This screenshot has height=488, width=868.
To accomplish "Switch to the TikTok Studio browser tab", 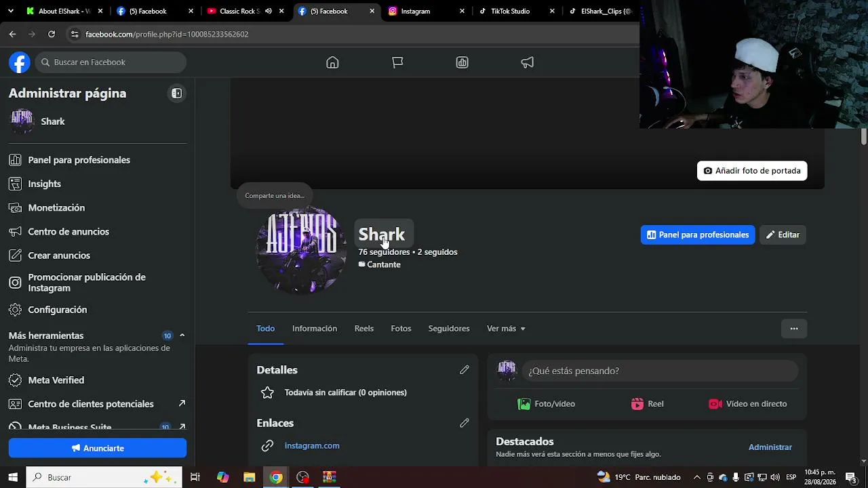I will click(x=518, y=12).
